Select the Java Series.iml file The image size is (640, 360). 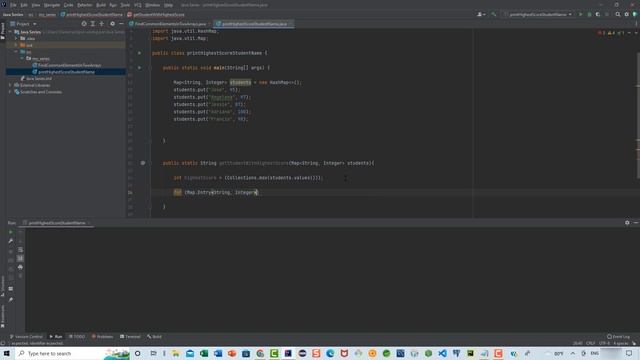pyautogui.click(x=36, y=78)
